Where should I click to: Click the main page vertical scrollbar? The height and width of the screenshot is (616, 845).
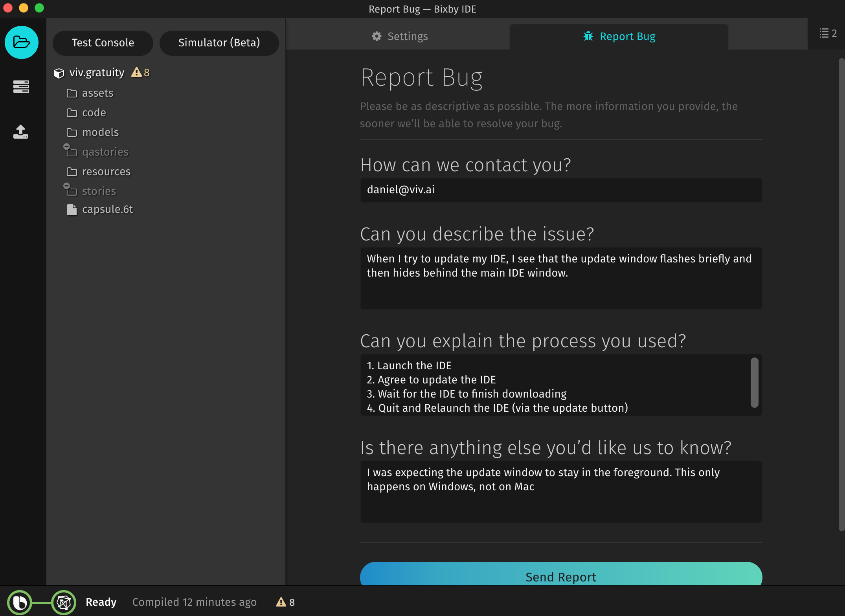point(841,295)
